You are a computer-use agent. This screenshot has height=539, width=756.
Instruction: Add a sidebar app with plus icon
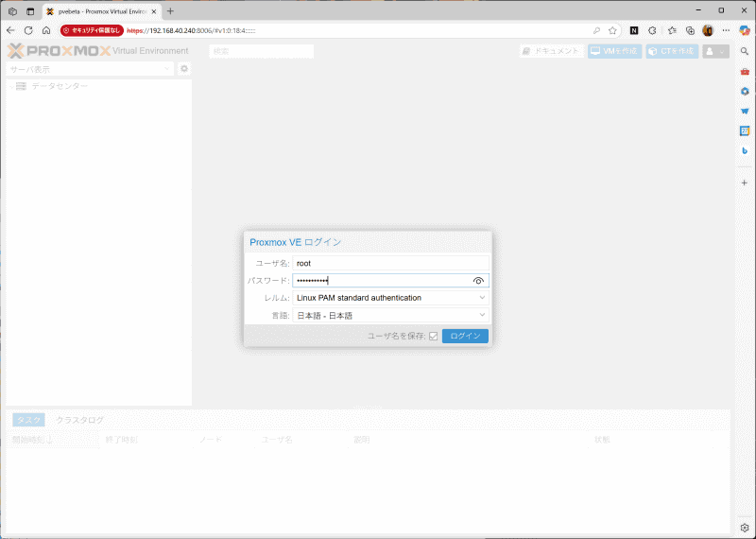[745, 183]
